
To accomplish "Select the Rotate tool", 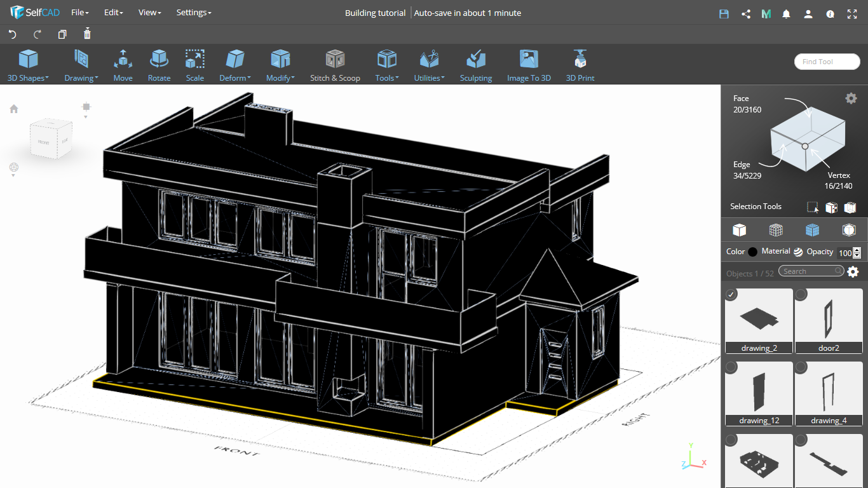I will 159,66.
